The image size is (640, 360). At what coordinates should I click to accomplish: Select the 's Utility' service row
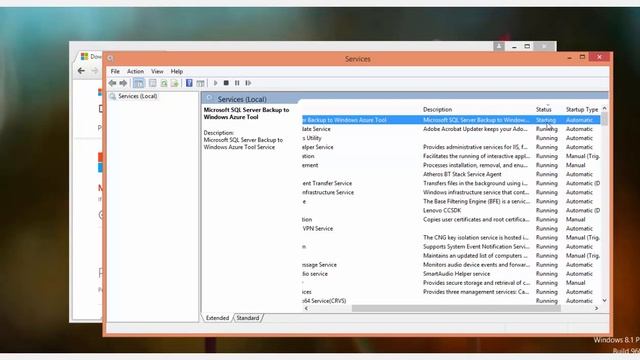click(x=451, y=138)
